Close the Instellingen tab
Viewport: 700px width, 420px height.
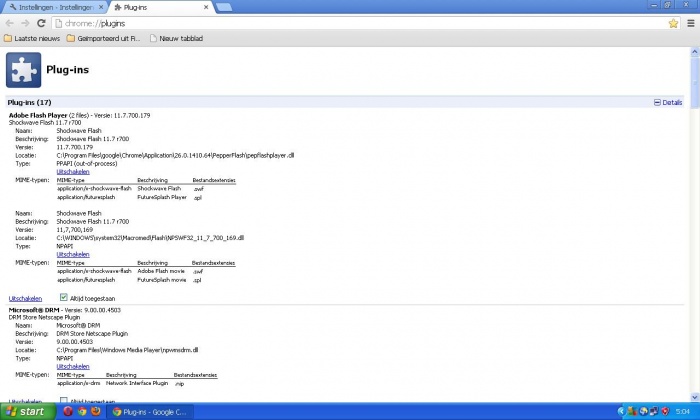pos(101,7)
